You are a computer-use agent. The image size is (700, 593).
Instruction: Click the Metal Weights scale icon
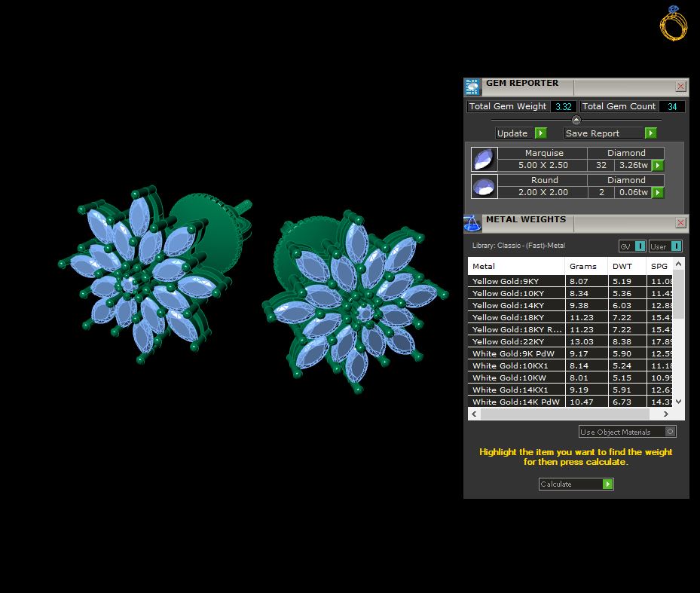tap(472, 223)
